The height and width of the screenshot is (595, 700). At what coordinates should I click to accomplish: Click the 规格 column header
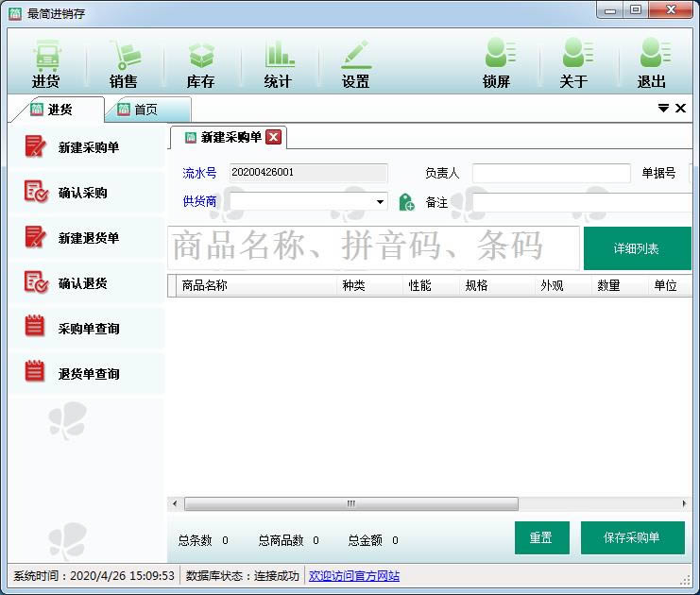point(497,285)
